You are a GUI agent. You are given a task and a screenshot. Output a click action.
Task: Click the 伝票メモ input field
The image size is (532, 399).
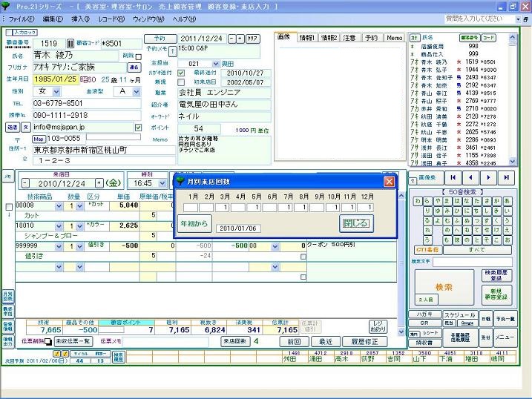[x=165, y=342]
